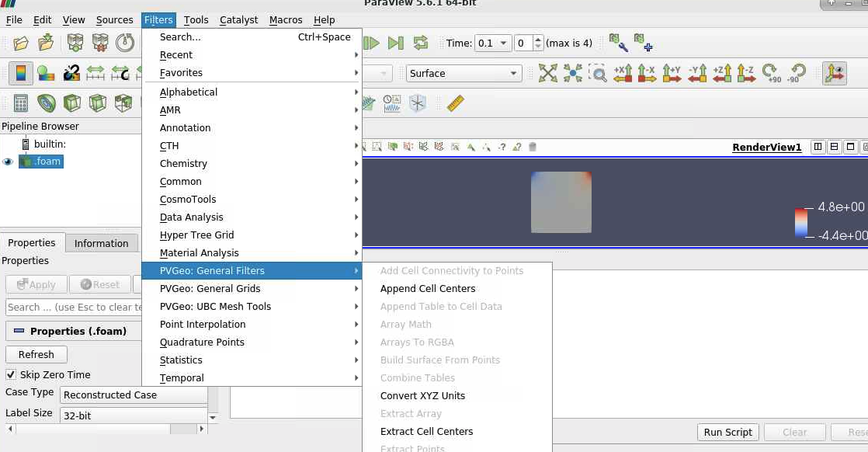Toggle the Skip Zero Time checkbox

pyautogui.click(x=11, y=374)
